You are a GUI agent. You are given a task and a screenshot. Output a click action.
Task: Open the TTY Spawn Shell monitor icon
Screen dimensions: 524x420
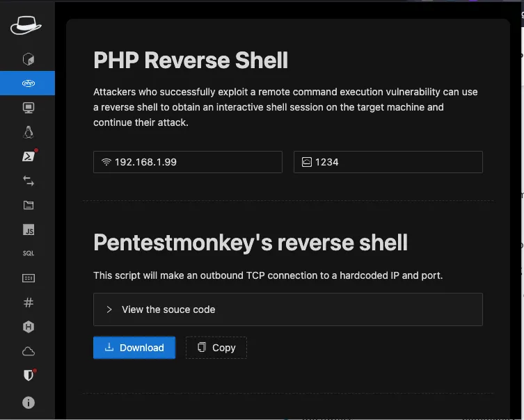pyautogui.click(x=28, y=108)
